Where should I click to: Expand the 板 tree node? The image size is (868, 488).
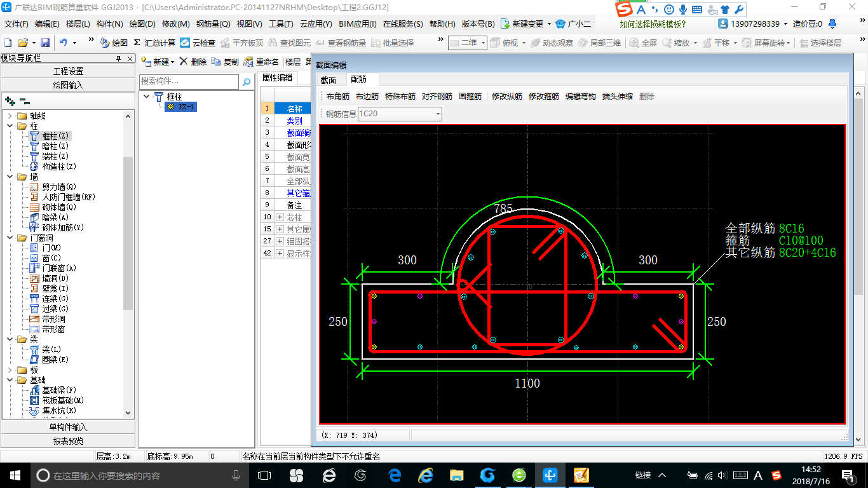(10, 370)
